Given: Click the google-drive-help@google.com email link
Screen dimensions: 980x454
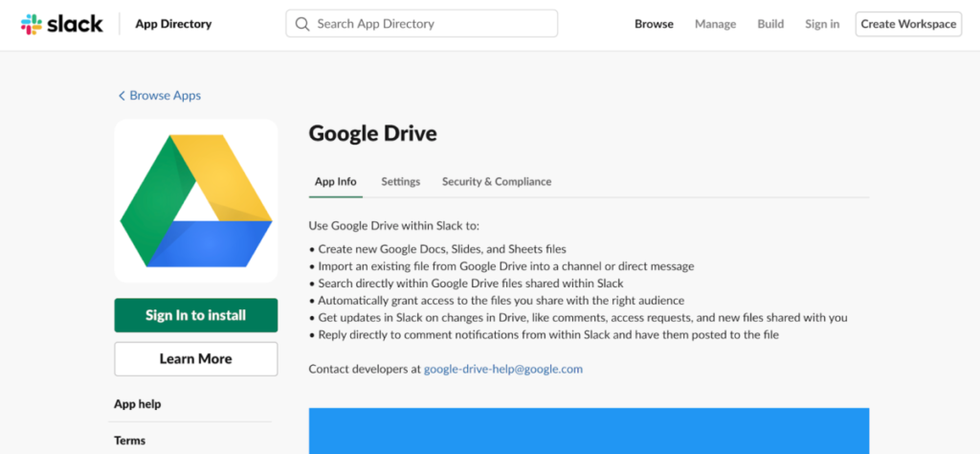Looking at the screenshot, I should [503, 369].
